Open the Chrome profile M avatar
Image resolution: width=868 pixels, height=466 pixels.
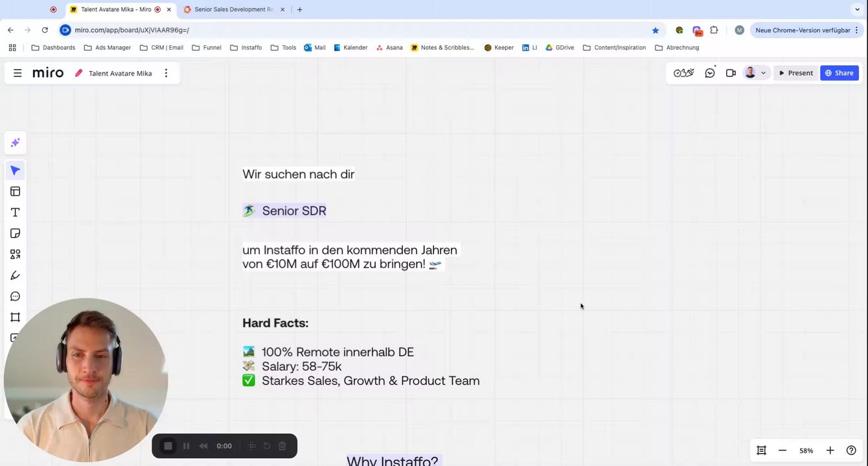[x=739, y=30]
